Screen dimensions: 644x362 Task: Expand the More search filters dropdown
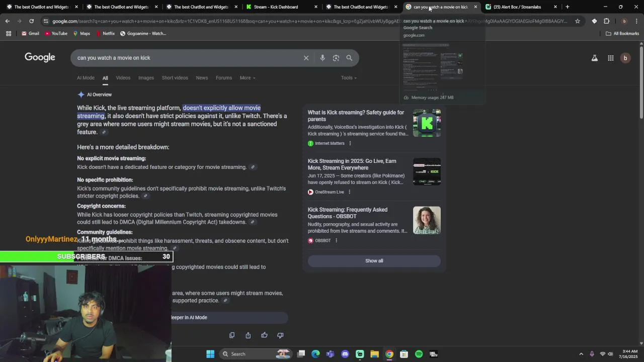click(248, 78)
